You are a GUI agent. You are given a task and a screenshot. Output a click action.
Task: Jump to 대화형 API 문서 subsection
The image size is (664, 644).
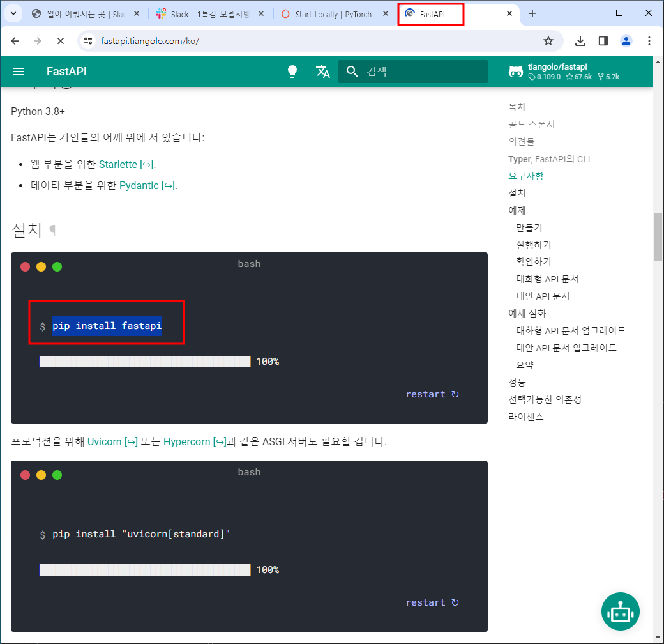coord(547,279)
